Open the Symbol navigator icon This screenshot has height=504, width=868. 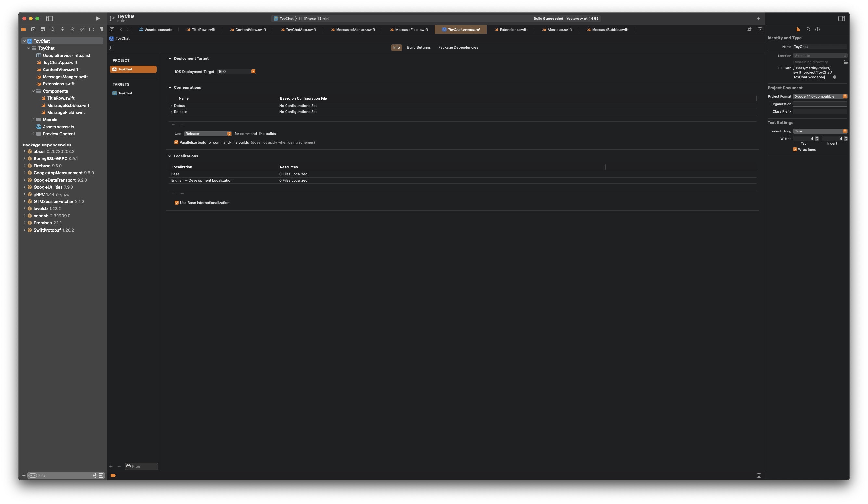click(x=43, y=30)
